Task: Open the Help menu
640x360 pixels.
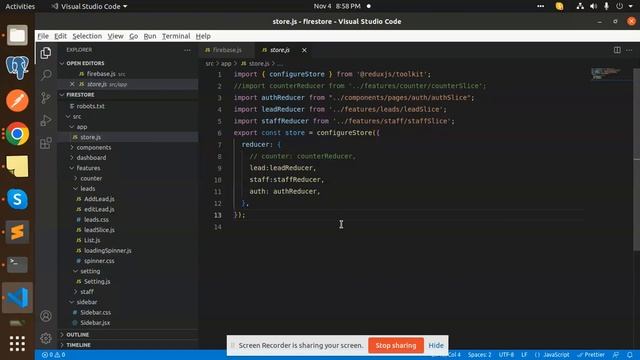Action: 203,36
